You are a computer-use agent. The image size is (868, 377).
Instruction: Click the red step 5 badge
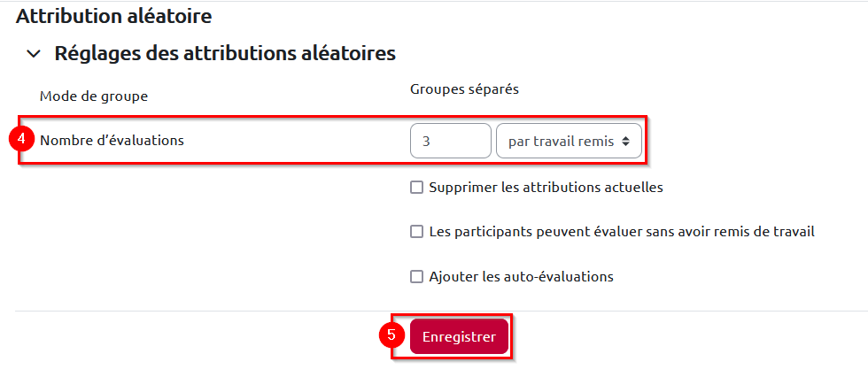point(391,336)
